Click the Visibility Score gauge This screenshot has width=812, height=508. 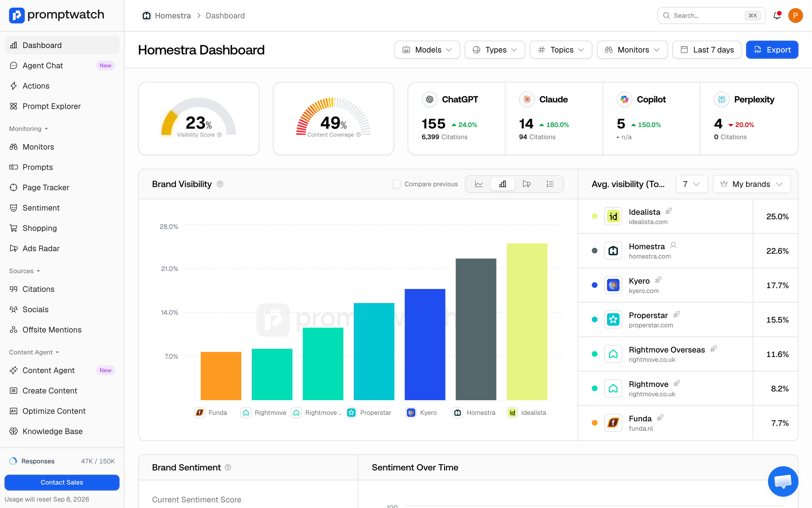point(199,116)
